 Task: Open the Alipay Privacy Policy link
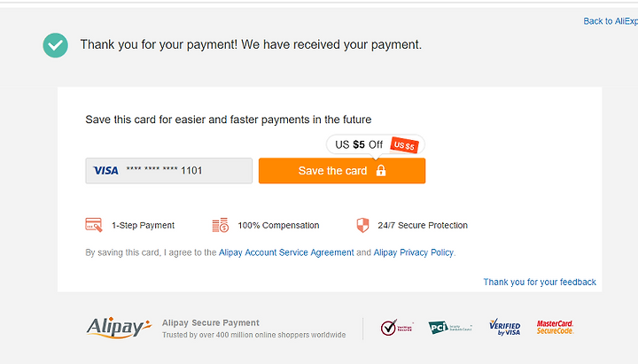(x=414, y=252)
